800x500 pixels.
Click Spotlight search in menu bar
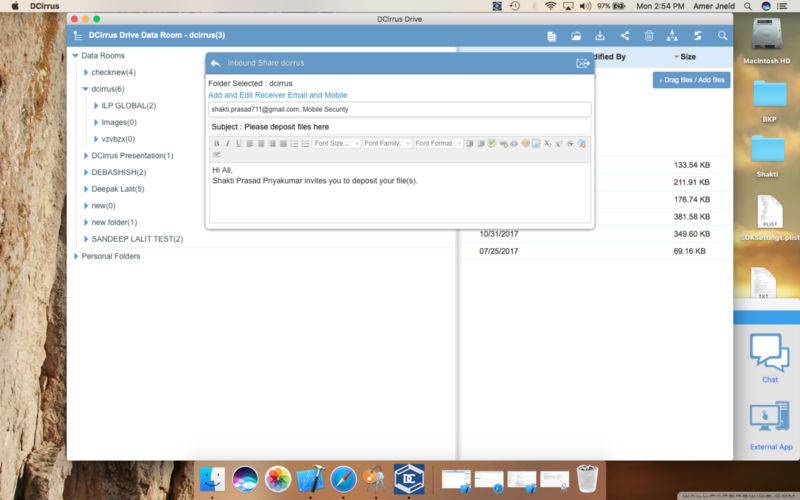click(748, 6)
